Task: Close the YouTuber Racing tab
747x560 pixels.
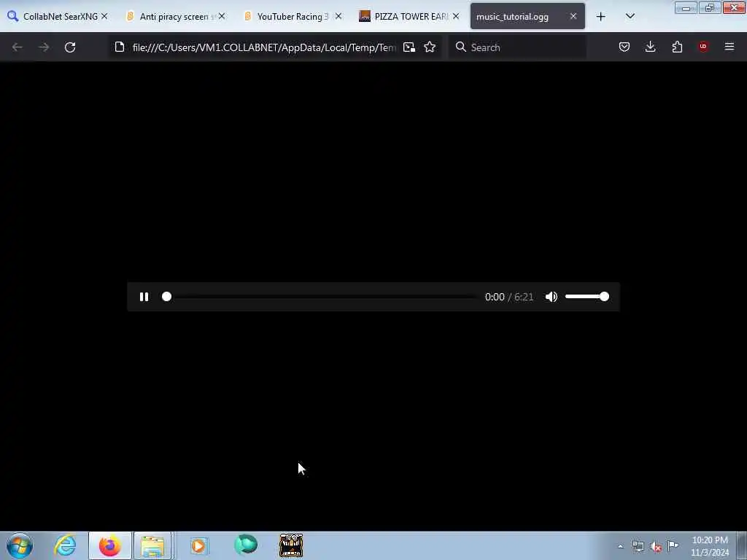Action: coord(338,16)
